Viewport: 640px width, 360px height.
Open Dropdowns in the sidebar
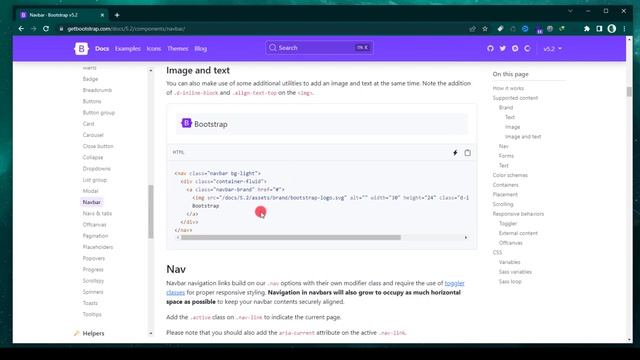[96, 169]
